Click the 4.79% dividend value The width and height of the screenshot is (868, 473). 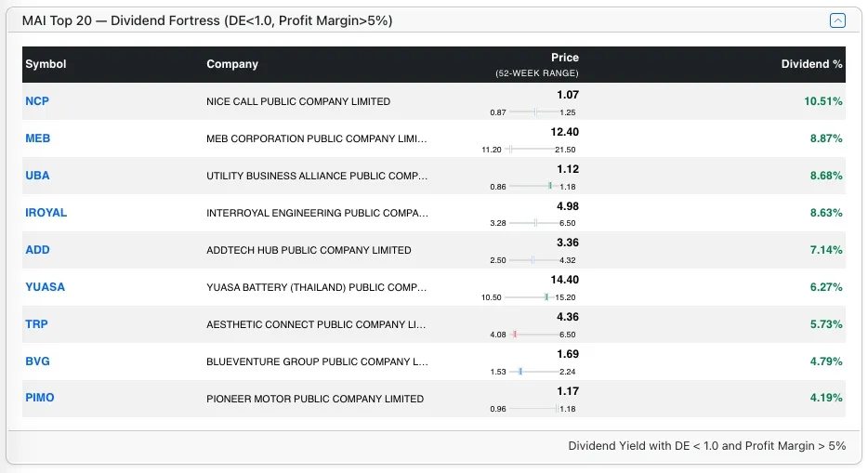pyautogui.click(x=826, y=361)
